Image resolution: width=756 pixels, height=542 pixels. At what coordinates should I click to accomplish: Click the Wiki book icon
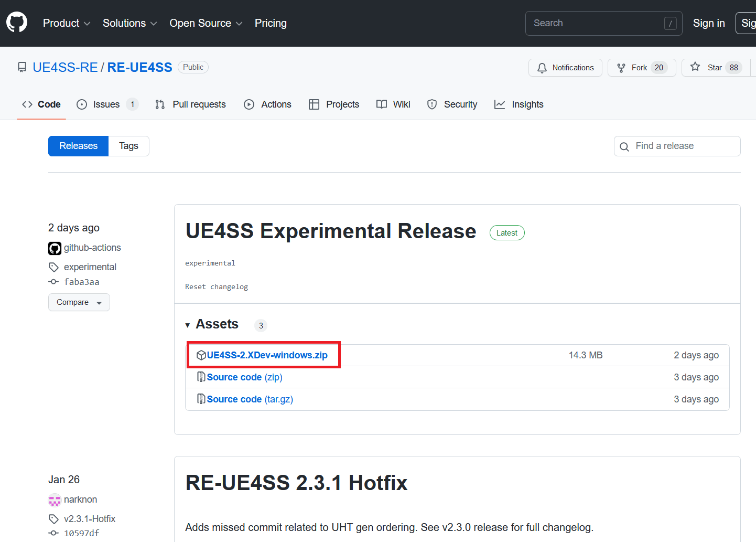[x=382, y=104]
